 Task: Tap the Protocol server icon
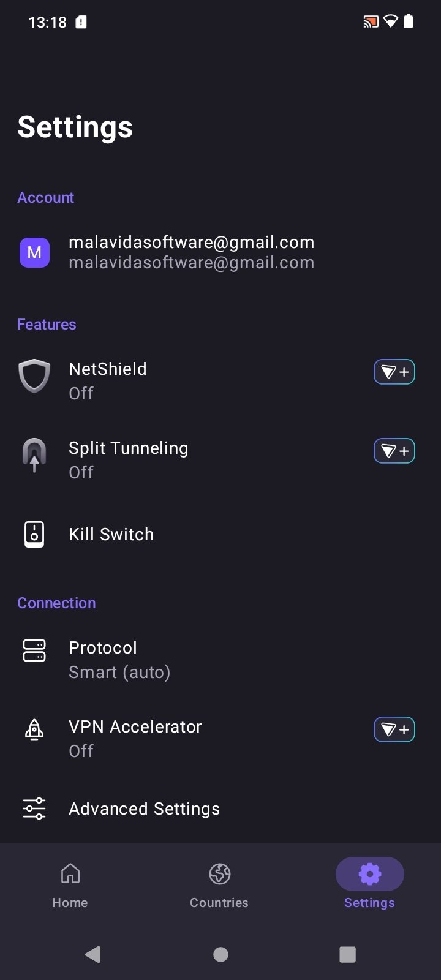34,650
